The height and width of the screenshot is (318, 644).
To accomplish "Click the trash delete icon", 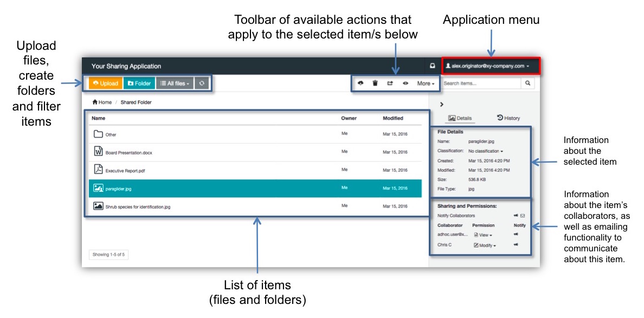I will tap(375, 83).
